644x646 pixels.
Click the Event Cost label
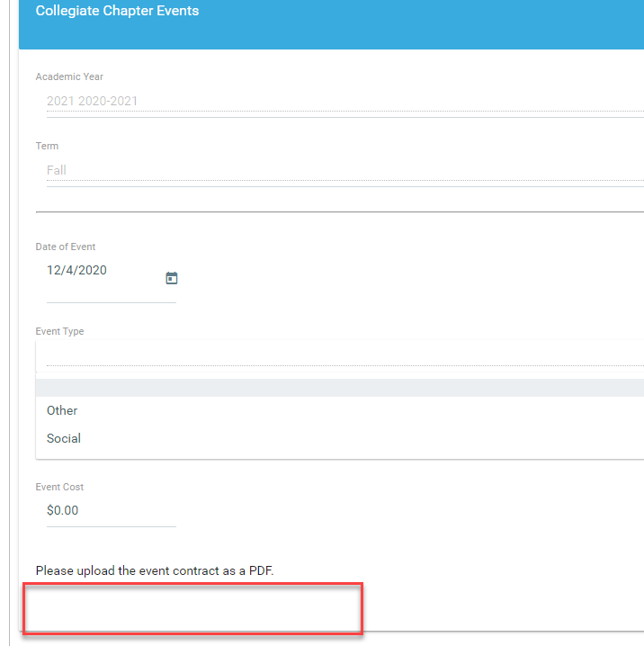(x=59, y=487)
